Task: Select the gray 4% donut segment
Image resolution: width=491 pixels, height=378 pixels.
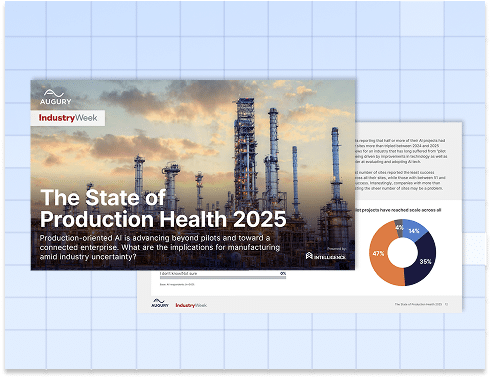Action: point(399,227)
